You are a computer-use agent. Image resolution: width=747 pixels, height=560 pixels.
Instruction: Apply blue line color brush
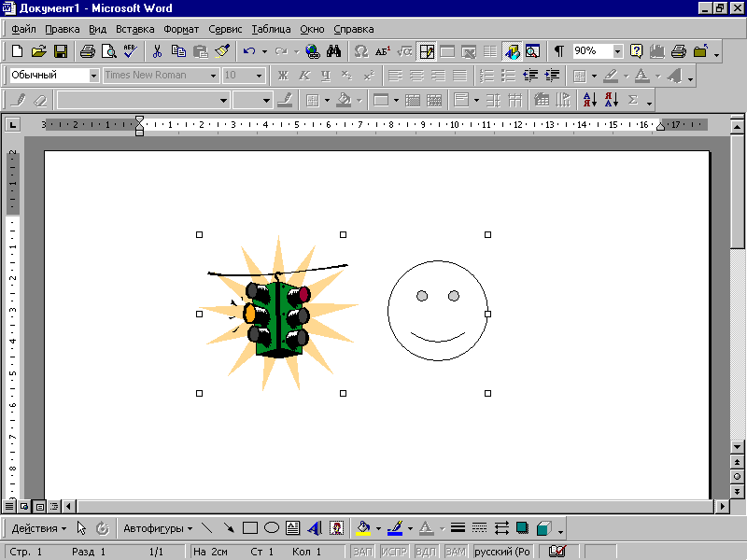[395, 527]
